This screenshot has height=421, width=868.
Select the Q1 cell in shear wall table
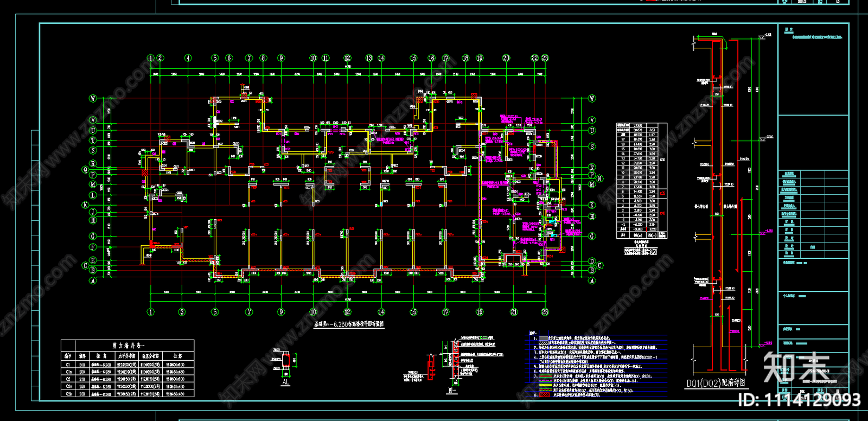68,365
